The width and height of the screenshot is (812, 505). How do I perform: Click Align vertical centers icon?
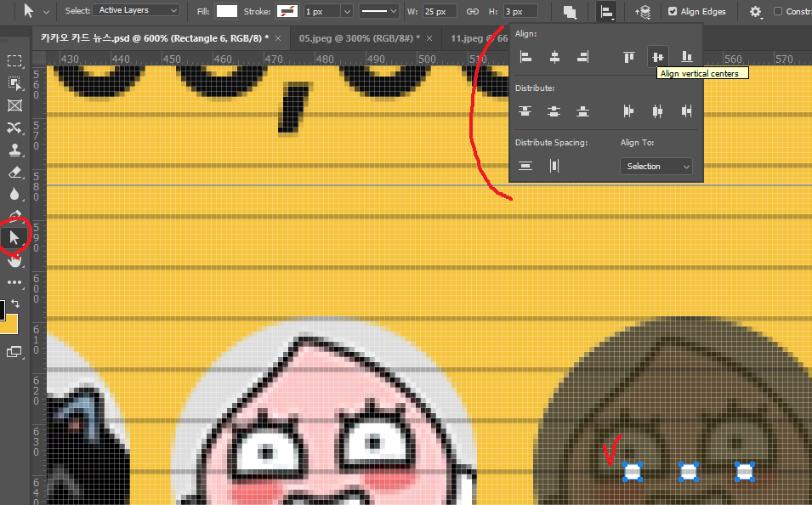(x=658, y=57)
